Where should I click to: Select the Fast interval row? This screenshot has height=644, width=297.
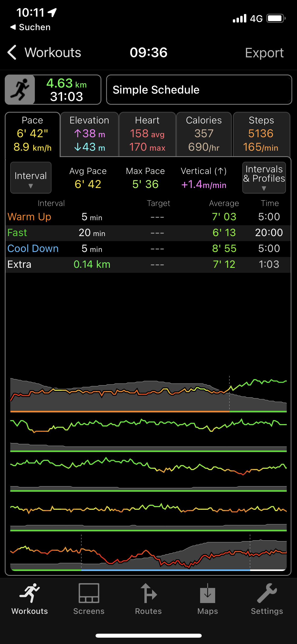[x=148, y=233]
